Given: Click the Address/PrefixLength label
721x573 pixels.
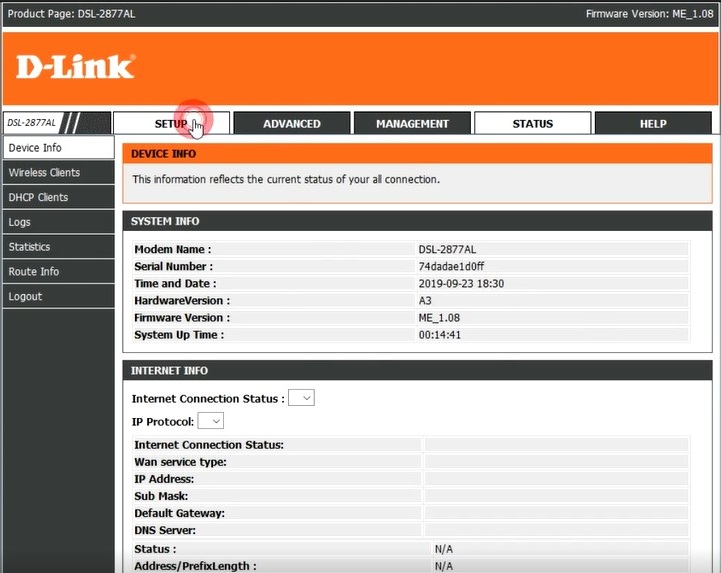Looking at the screenshot, I should click(x=195, y=566).
